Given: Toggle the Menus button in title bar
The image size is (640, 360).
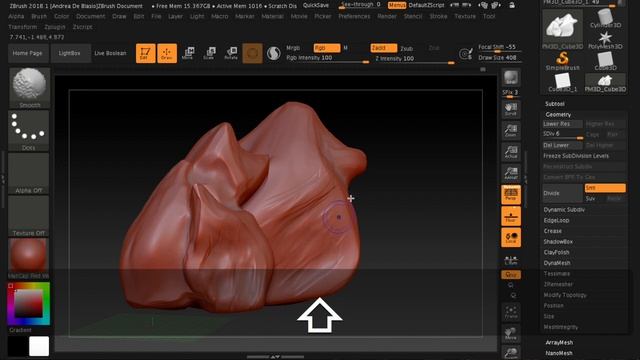Looking at the screenshot, I should coord(396,5).
